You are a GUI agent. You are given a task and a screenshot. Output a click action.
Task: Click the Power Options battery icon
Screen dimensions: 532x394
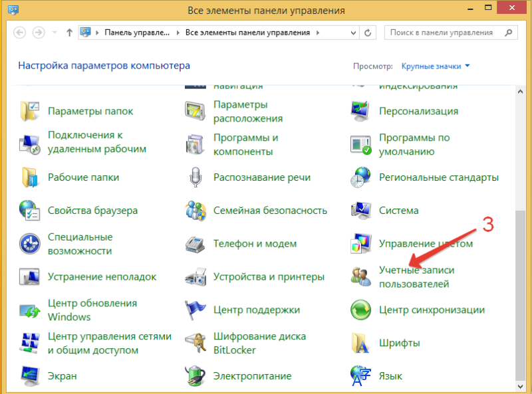pos(196,376)
